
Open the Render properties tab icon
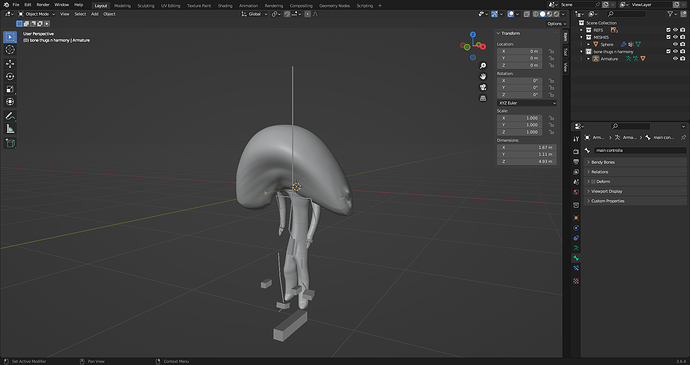tap(576, 152)
